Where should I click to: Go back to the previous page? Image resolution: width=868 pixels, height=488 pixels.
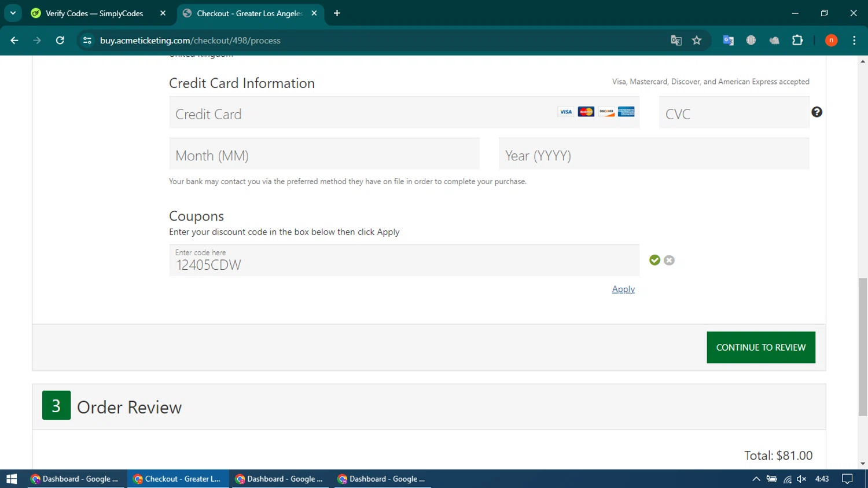[x=14, y=41]
